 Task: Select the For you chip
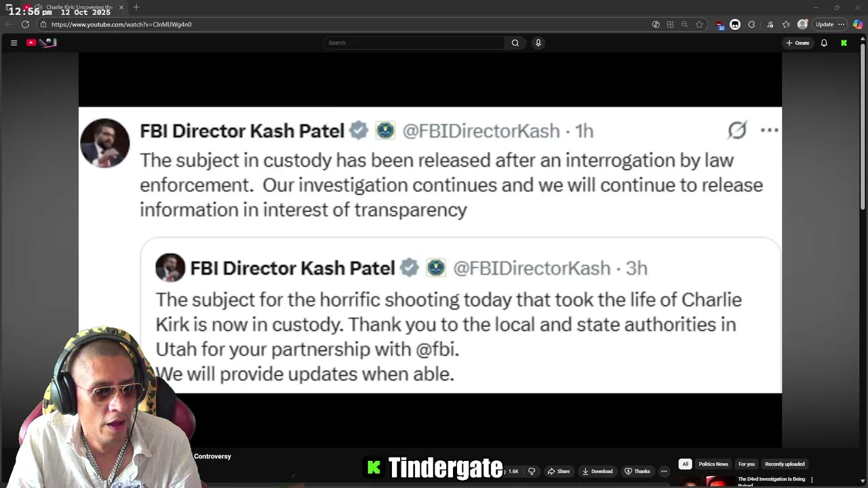coord(747,464)
